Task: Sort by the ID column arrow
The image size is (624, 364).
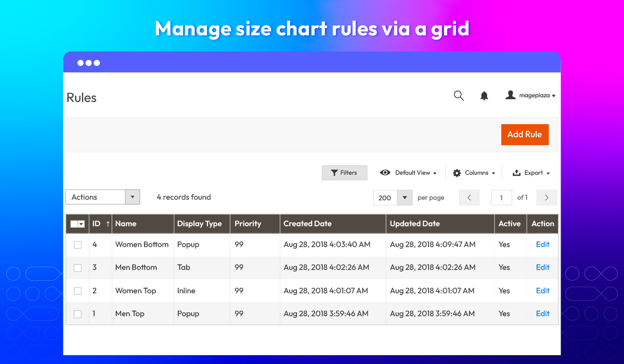Action: click(x=108, y=224)
